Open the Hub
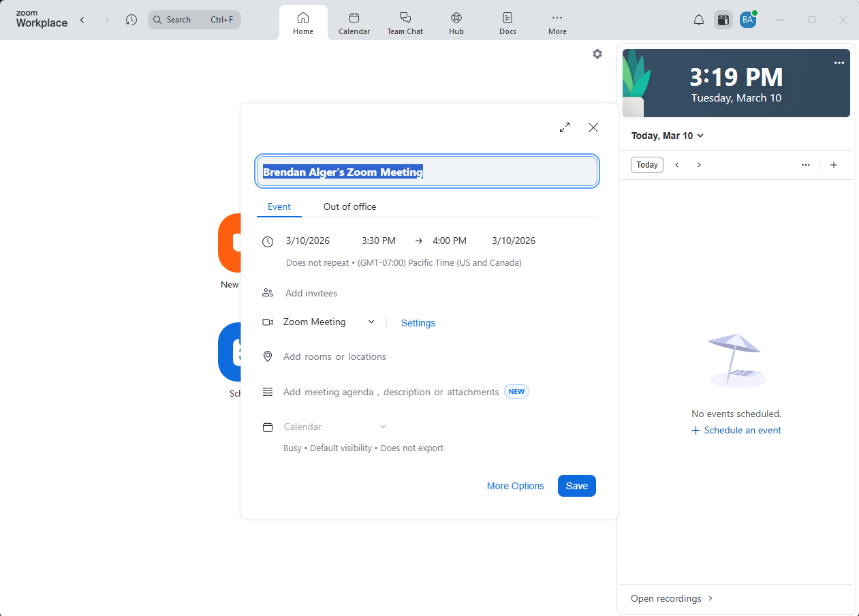This screenshot has height=616, width=859. pyautogui.click(x=456, y=22)
